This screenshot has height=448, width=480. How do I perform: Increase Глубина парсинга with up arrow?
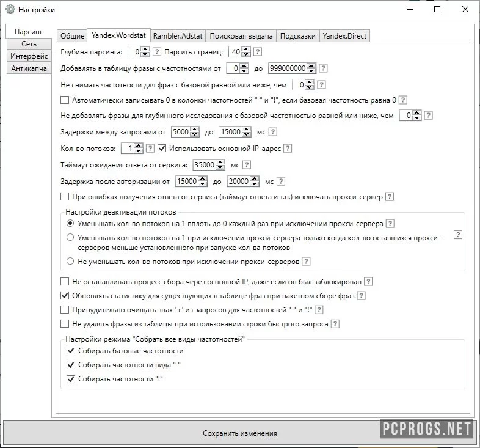(x=145, y=49)
